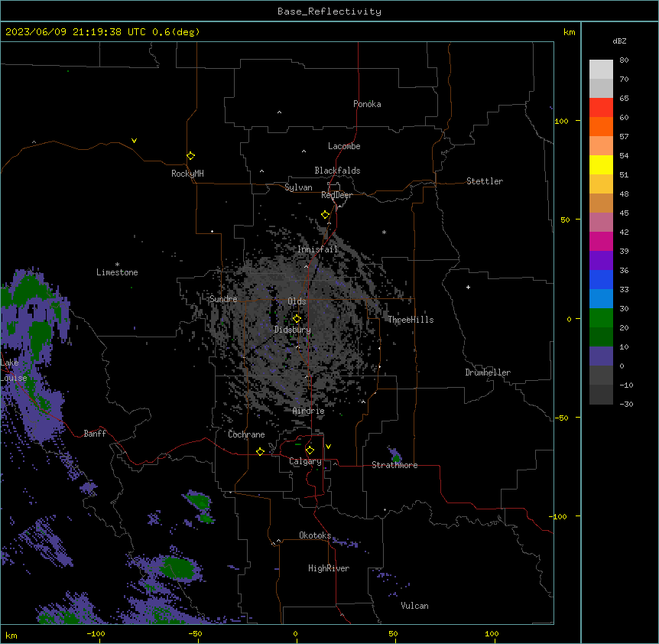Pick the bright yellow 54–51 dBZ legend swatch
The height and width of the screenshot is (644, 659).
pyautogui.click(x=601, y=164)
